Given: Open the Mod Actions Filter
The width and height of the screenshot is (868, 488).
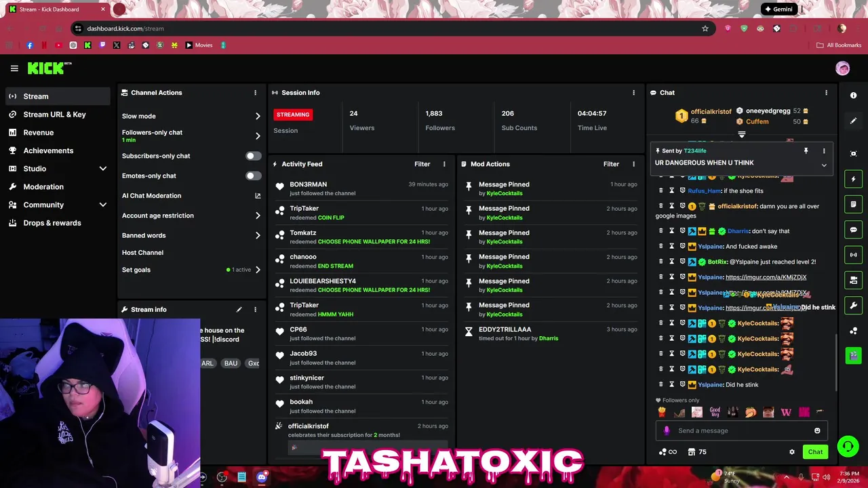Looking at the screenshot, I should tap(611, 164).
